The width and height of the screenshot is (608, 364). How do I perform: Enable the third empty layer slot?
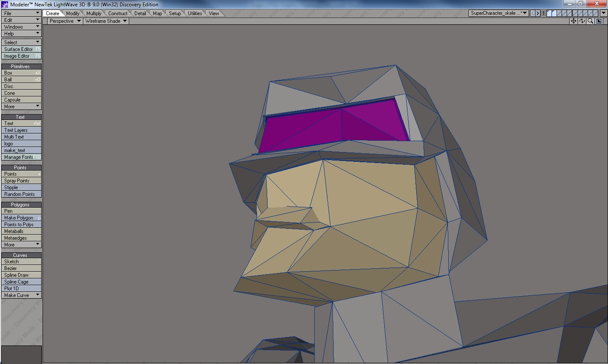pos(559,13)
